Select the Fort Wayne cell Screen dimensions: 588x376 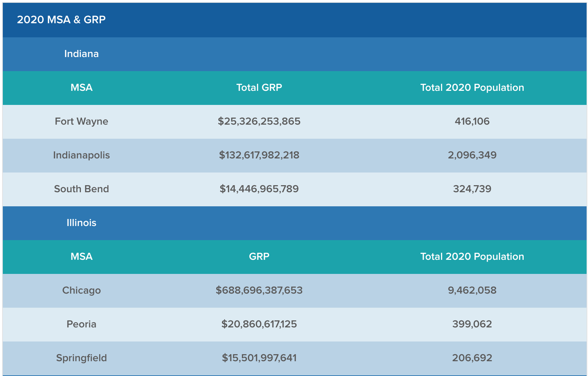pos(81,121)
